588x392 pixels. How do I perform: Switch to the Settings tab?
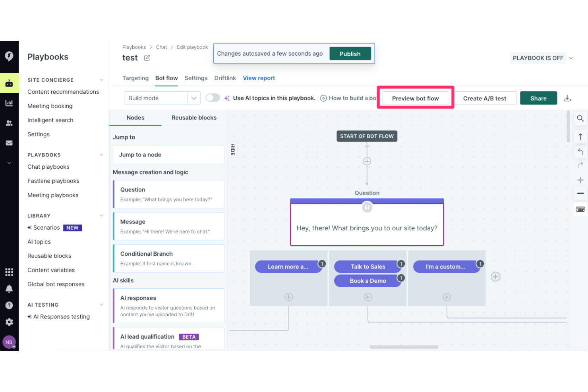coord(196,78)
